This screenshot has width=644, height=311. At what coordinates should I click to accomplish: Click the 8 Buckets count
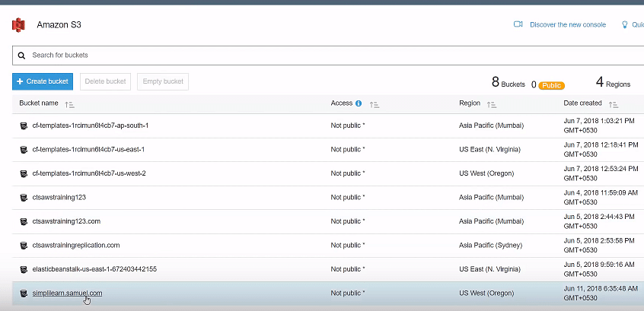(508, 84)
